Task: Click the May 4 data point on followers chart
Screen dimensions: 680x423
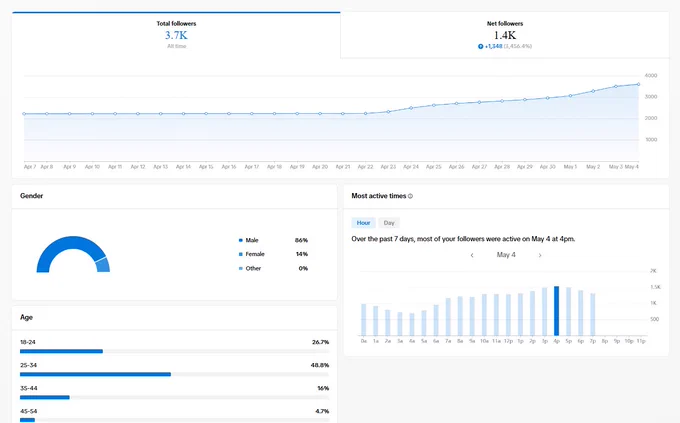Action: tap(638, 84)
